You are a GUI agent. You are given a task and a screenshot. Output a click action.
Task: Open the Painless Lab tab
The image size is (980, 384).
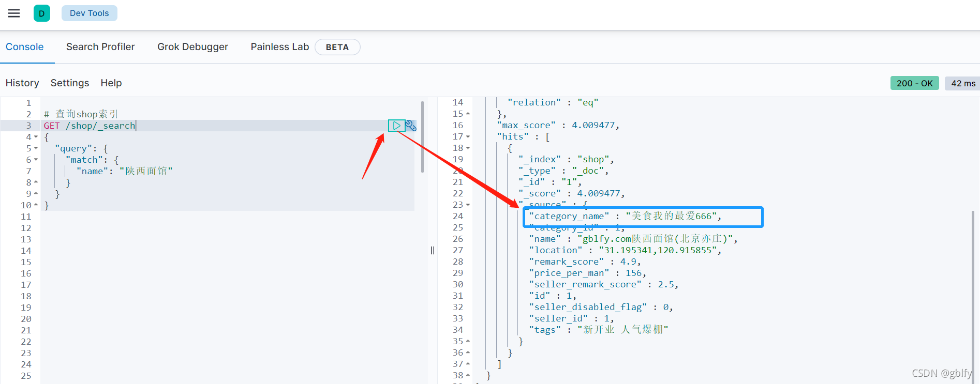280,47
